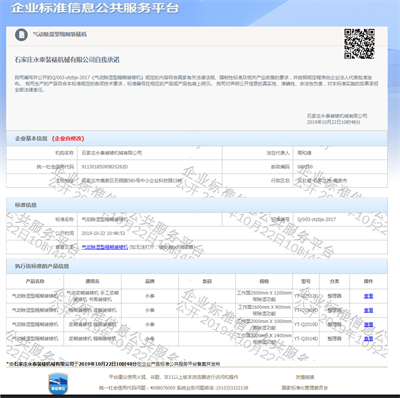Click the standard number Q/003-ytzbjx-2017 cell

[317, 219]
